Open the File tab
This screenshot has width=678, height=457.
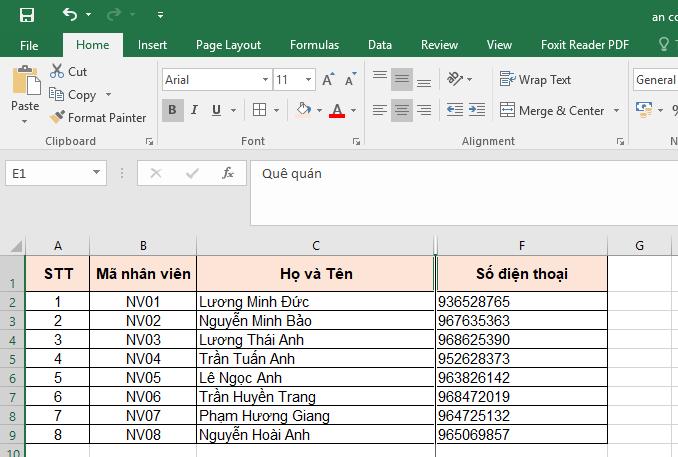tap(29, 45)
